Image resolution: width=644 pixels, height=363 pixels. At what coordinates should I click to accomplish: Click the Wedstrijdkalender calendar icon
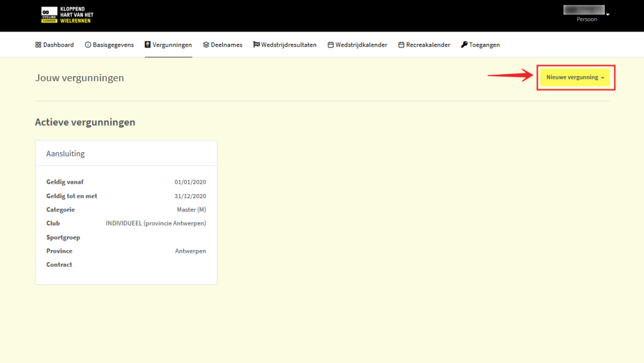coord(330,44)
